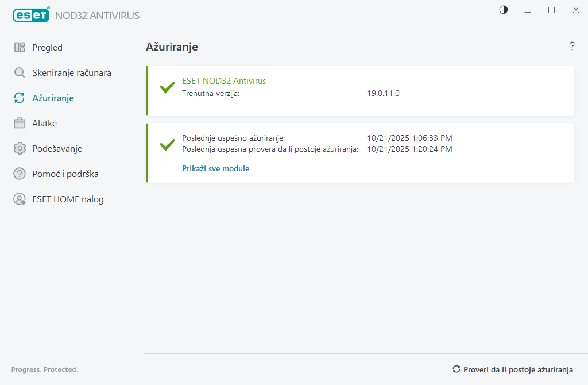Click the Alatke toolbox icon
Screen dimensions: 588x385
20,124
